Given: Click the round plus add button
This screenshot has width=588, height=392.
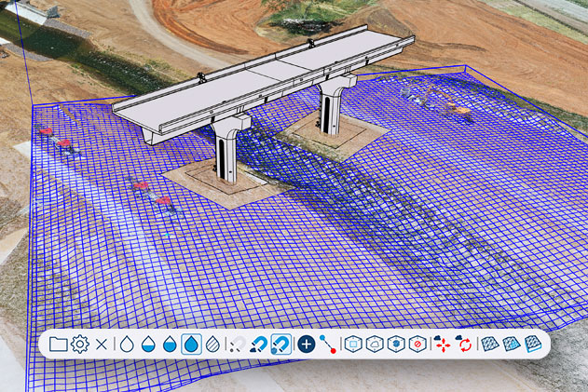Looking at the screenshot, I should click(307, 344).
